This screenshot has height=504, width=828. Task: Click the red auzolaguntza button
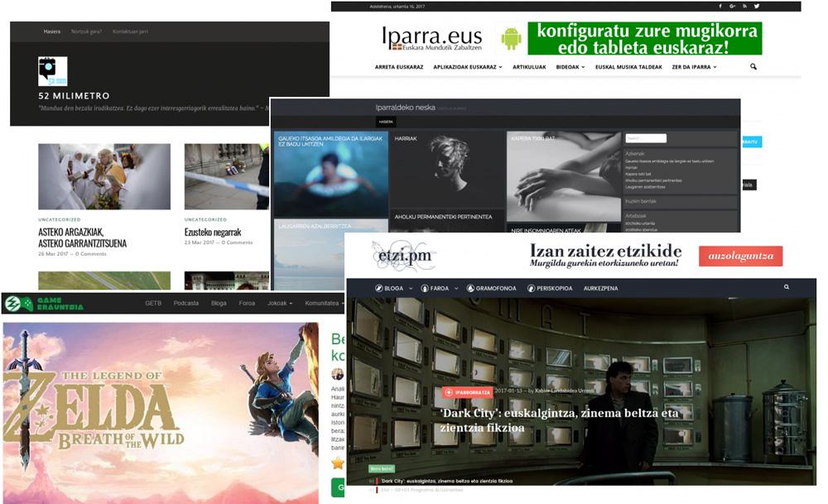740,256
